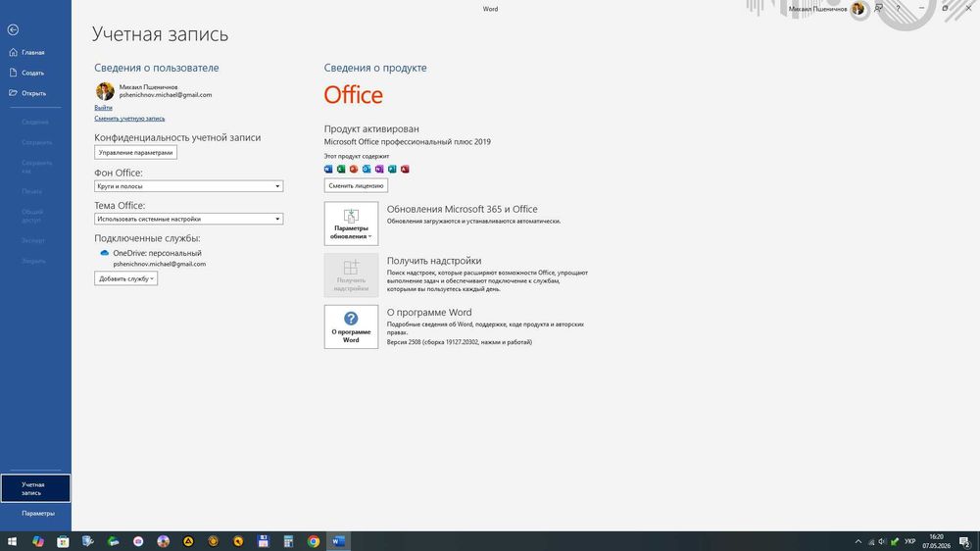Click the pshenichnov.michael@gmail.com text under user name
Screen dimensions: 980x551
click(166, 95)
